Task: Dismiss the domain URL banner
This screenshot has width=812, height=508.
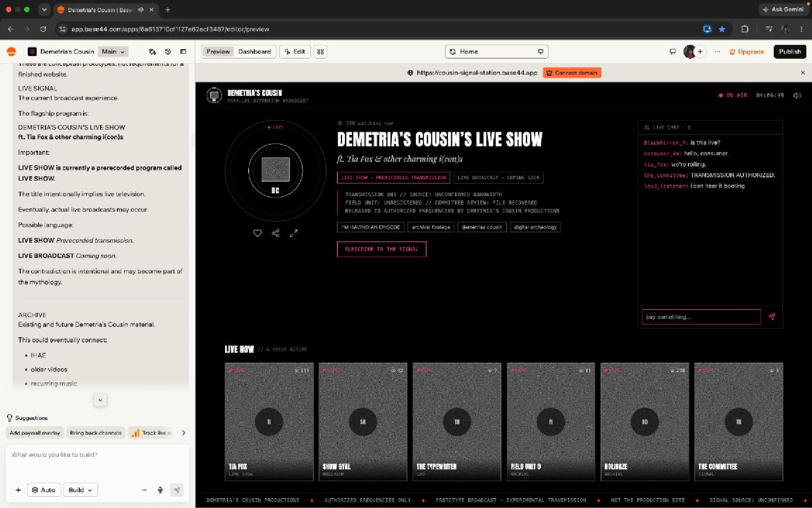Action: coord(803,73)
